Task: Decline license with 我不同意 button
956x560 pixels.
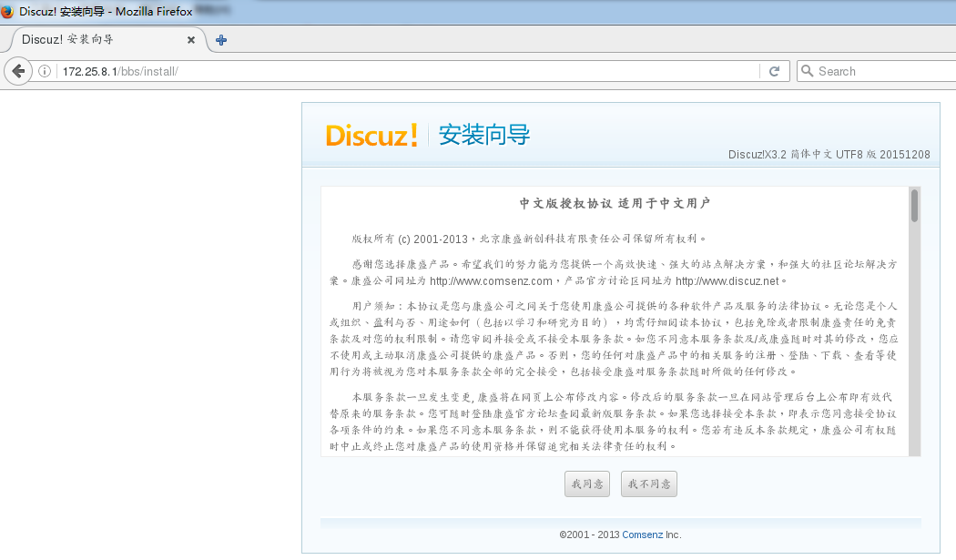Action: 648,484
